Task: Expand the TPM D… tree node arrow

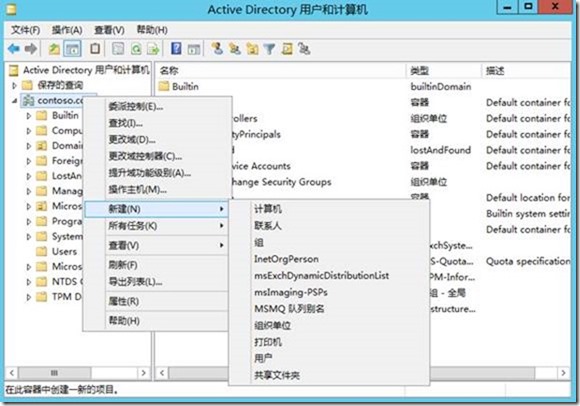Action: [x=28, y=297]
